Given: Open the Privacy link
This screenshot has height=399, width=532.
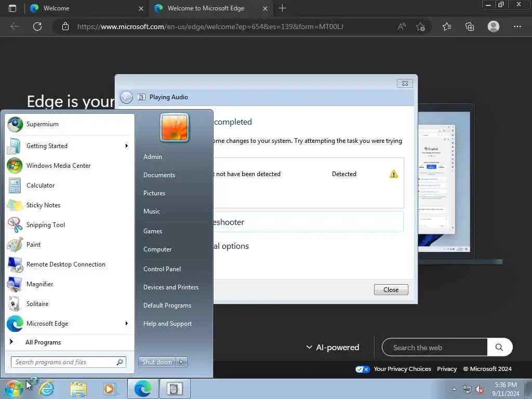Looking at the screenshot, I should (x=447, y=369).
